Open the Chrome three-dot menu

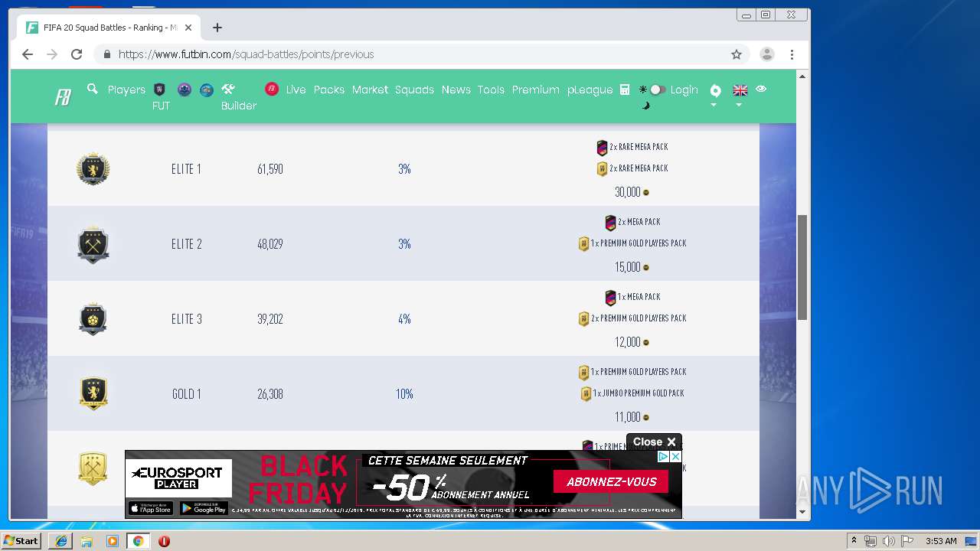792,54
